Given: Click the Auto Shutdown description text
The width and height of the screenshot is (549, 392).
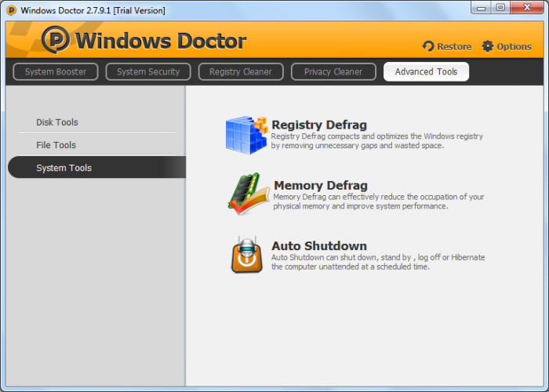Looking at the screenshot, I should (378, 262).
